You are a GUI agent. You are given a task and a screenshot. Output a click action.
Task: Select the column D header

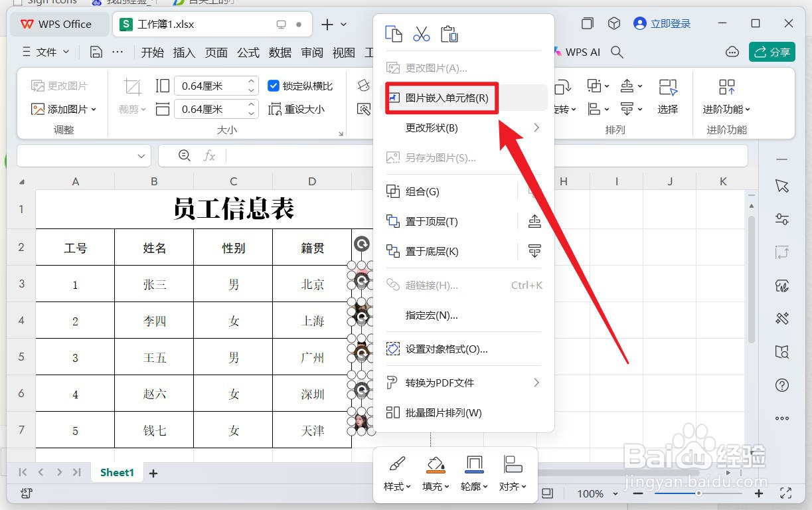pos(312,181)
